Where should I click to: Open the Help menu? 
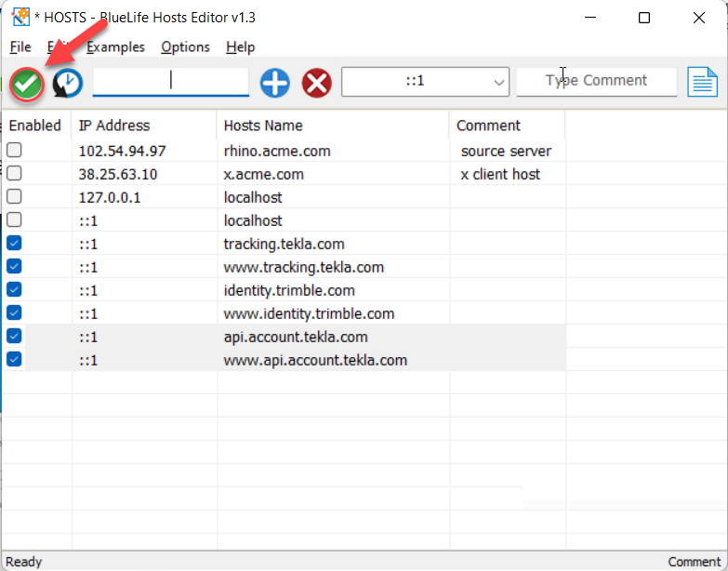click(x=240, y=47)
